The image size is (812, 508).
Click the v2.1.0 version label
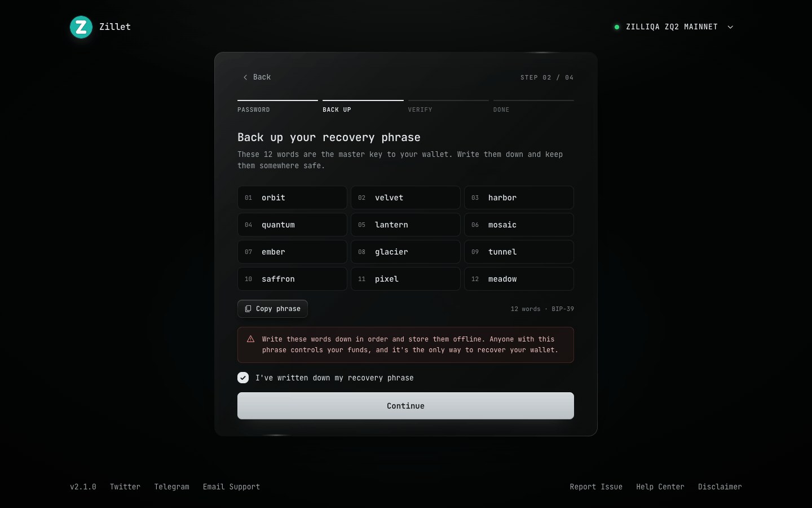coord(83,487)
